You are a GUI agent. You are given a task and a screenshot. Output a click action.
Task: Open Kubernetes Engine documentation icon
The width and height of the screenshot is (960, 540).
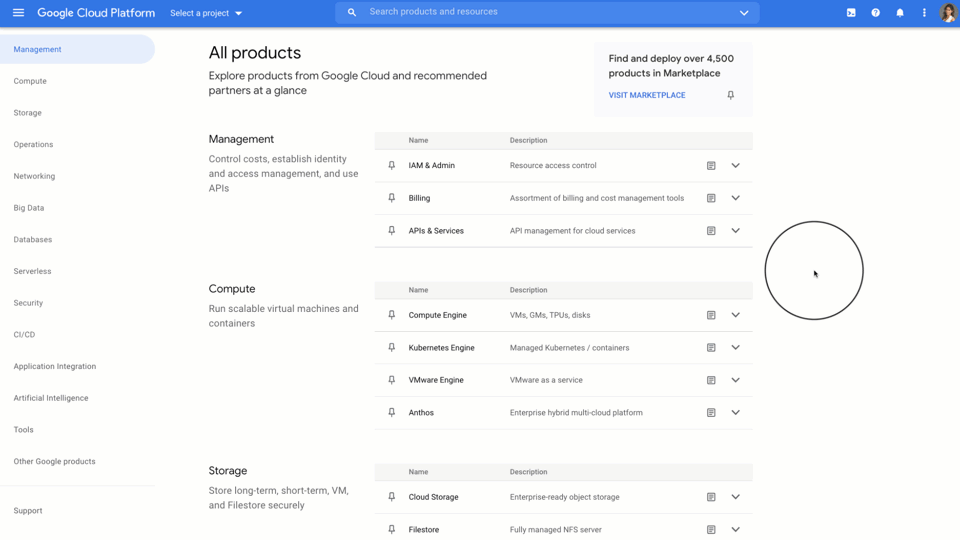point(711,347)
